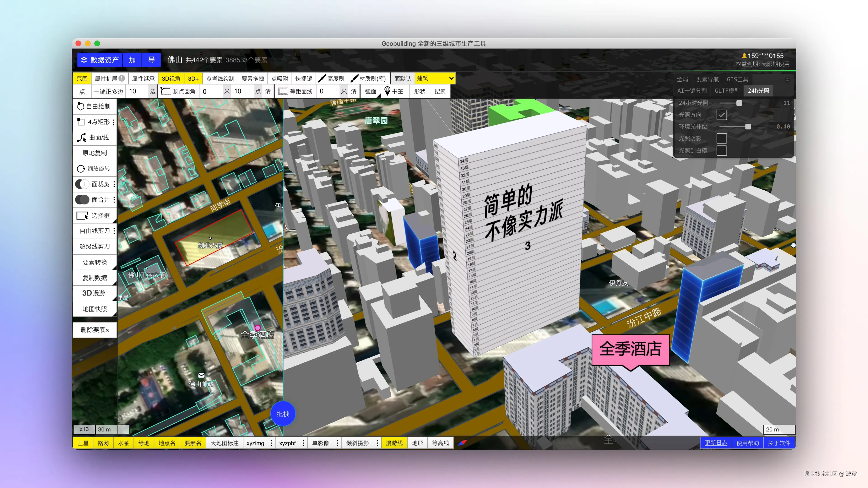Screen dimensions: 868x488
Task: Open 使用帮助 help page
Action: pos(747,443)
